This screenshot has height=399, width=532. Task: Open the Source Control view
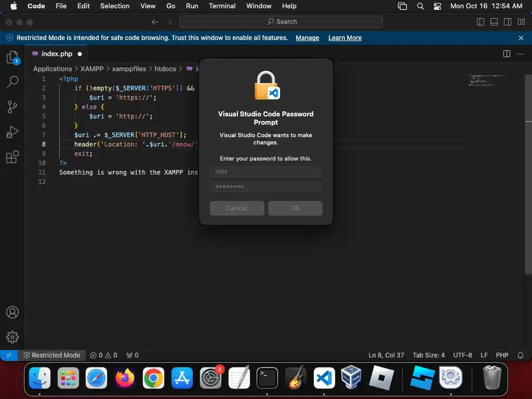12,107
